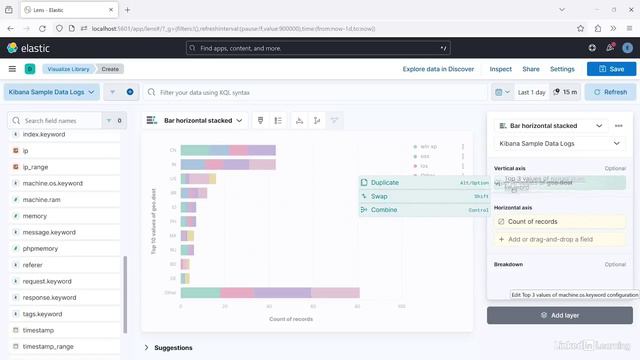The image size is (640, 360).
Task: Click the green space avatar icon
Action: [30, 69]
